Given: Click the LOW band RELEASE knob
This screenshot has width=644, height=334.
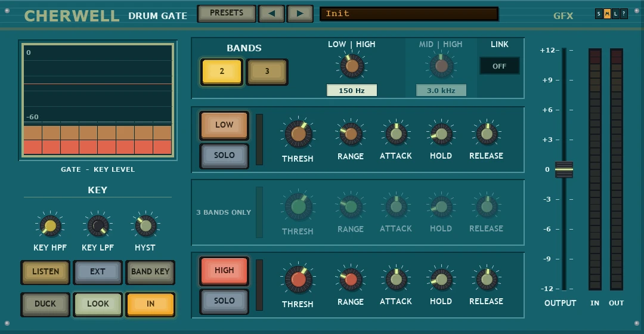Looking at the screenshot, I should tap(487, 134).
